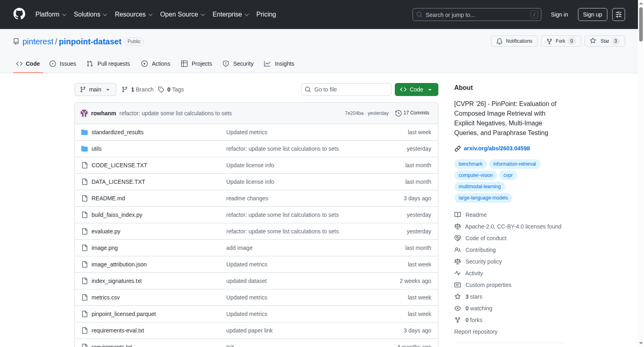Click the multimodal-learning topic tag

(x=480, y=187)
